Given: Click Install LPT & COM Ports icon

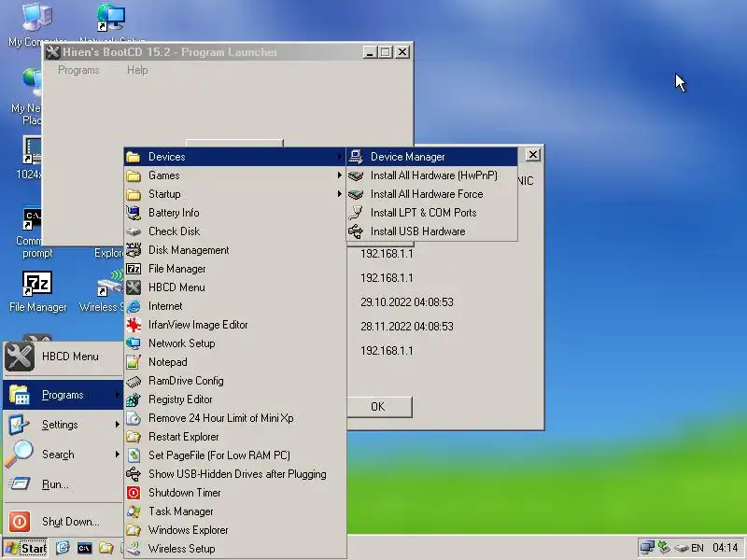Looking at the screenshot, I should point(356,213).
